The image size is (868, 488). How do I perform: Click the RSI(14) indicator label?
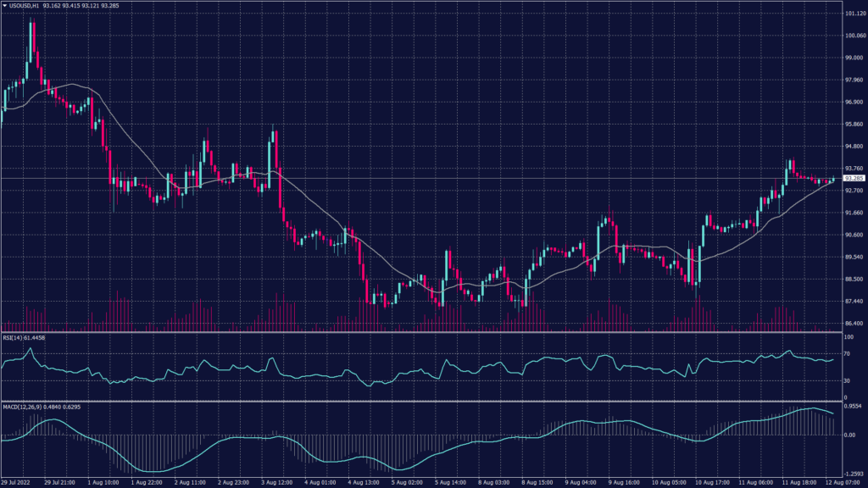tap(24, 339)
